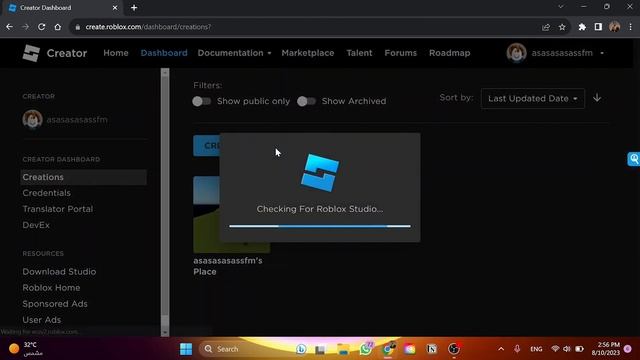Show hidden tray icons chevron
Image resolution: width=640 pixels, height=360 pixels.
tap(501, 349)
